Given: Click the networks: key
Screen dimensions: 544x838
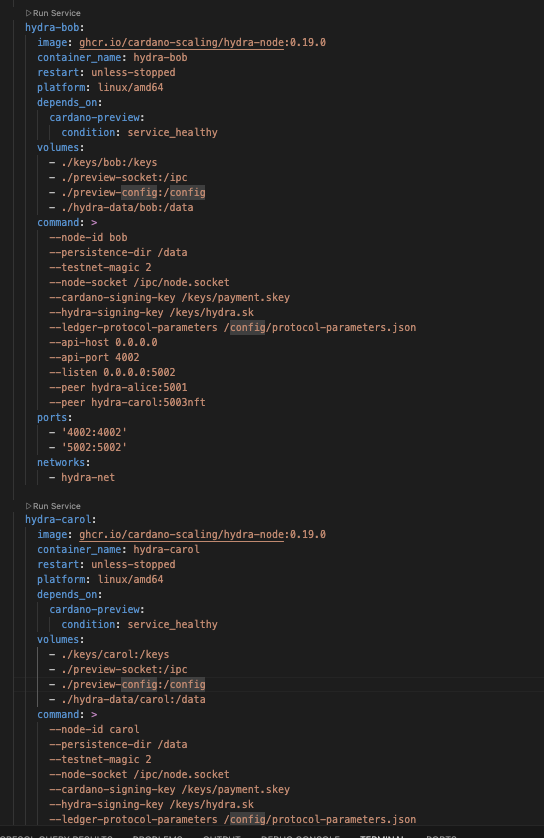Looking at the screenshot, I should pos(64,462).
